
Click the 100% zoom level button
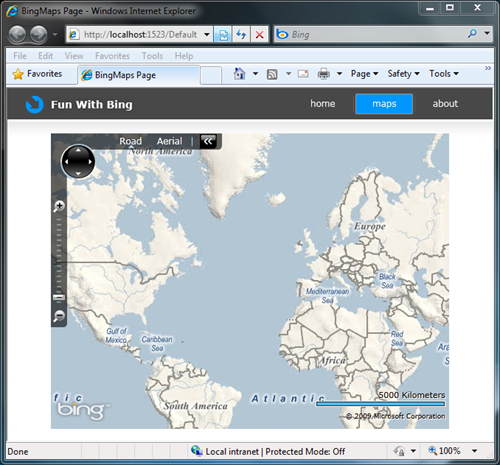[445, 451]
